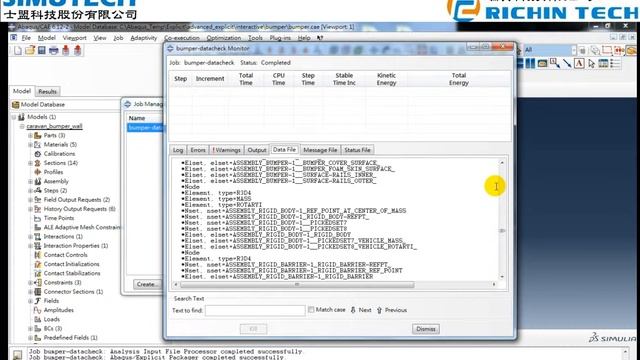Image resolution: width=640 pixels, height=360 pixels.
Task: Click the Time Points icon in tree
Action: pyautogui.click(x=38, y=218)
